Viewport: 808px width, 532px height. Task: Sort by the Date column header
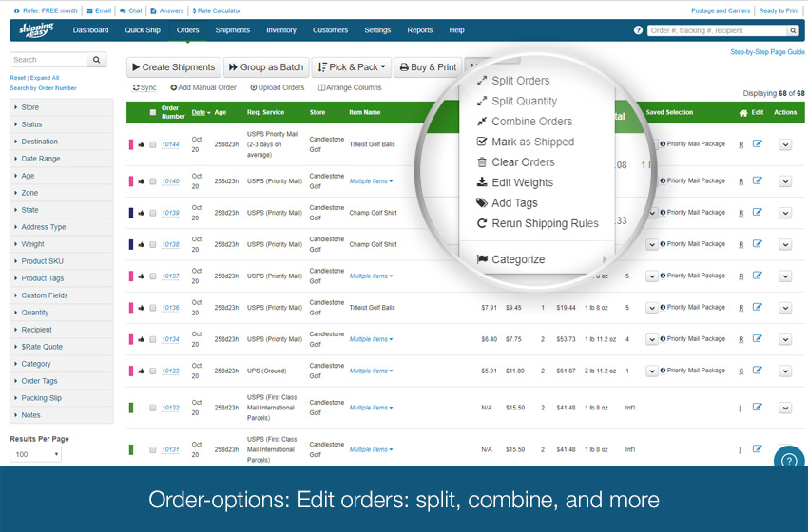(x=201, y=112)
